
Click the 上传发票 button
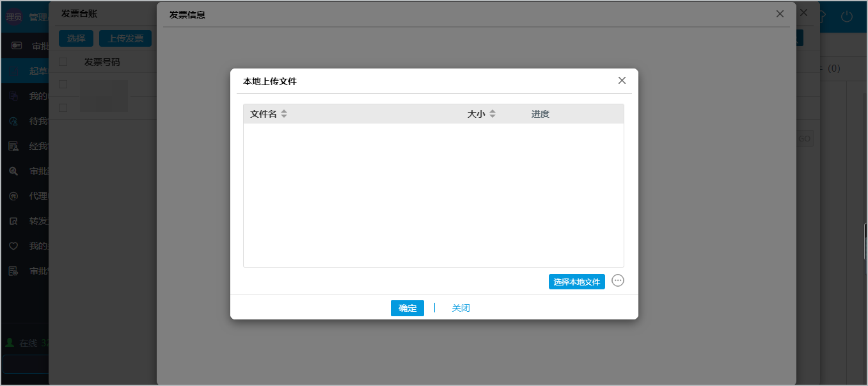click(x=125, y=38)
